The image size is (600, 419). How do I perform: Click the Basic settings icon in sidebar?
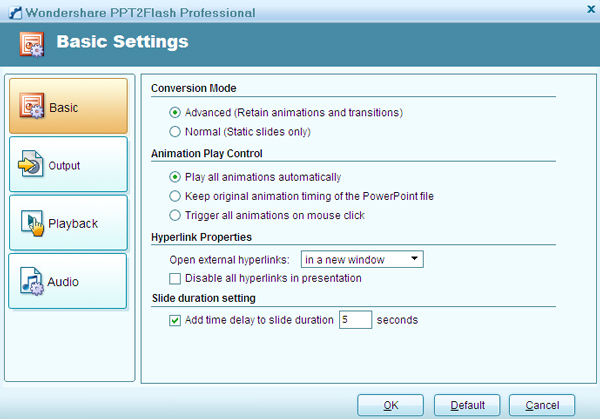pyautogui.click(x=33, y=106)
